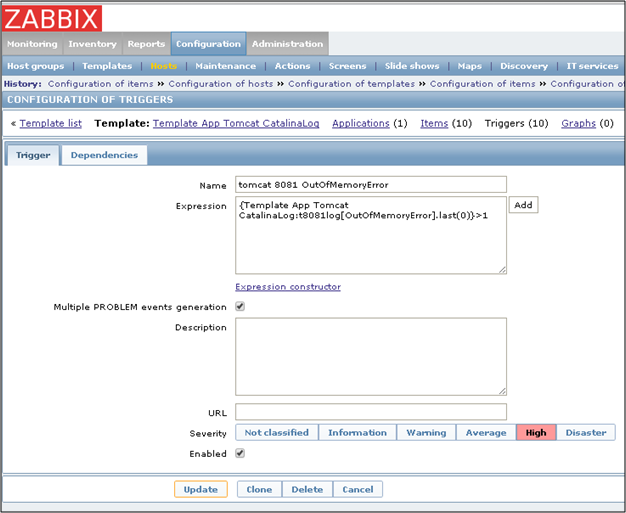626x513 pixels.
Task: Set severity to Disaster
Action: click(586, 432)
